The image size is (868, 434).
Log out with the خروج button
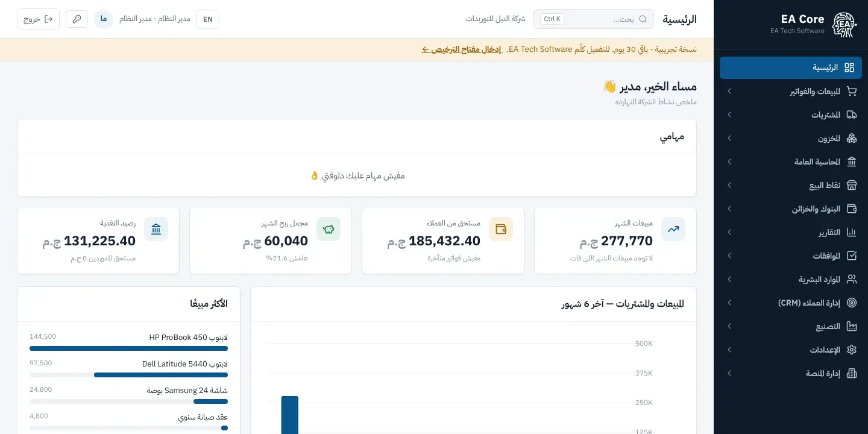pyautogui.click(x=38, y=19)
